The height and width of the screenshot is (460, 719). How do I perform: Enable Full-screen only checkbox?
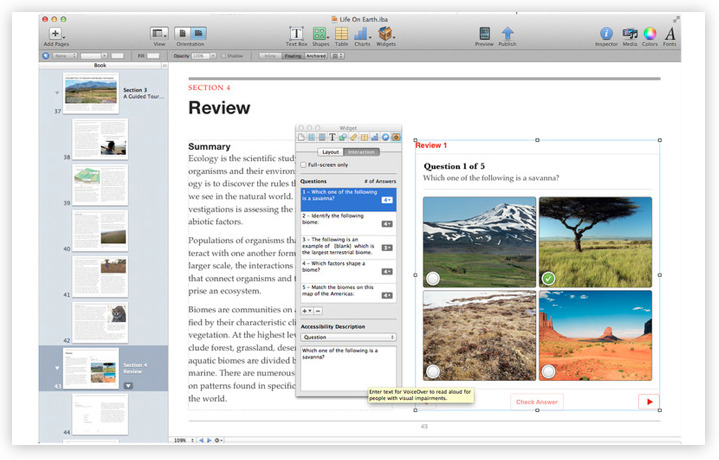(x=303, y=165)
